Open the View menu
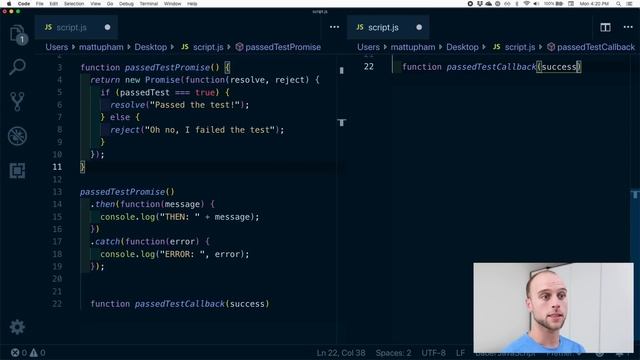Screen dimensions: 640x360 [96, 4]
